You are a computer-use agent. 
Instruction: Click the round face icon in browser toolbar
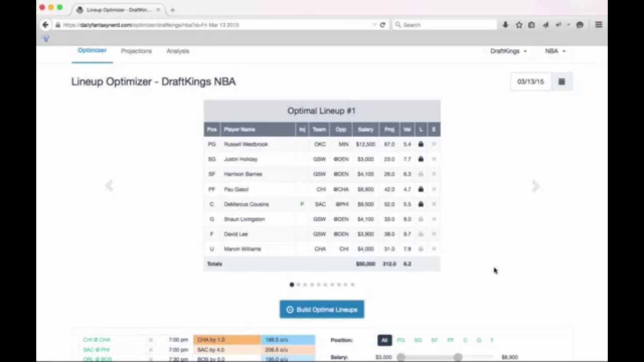pyautogui.click(x=580, y=25)
